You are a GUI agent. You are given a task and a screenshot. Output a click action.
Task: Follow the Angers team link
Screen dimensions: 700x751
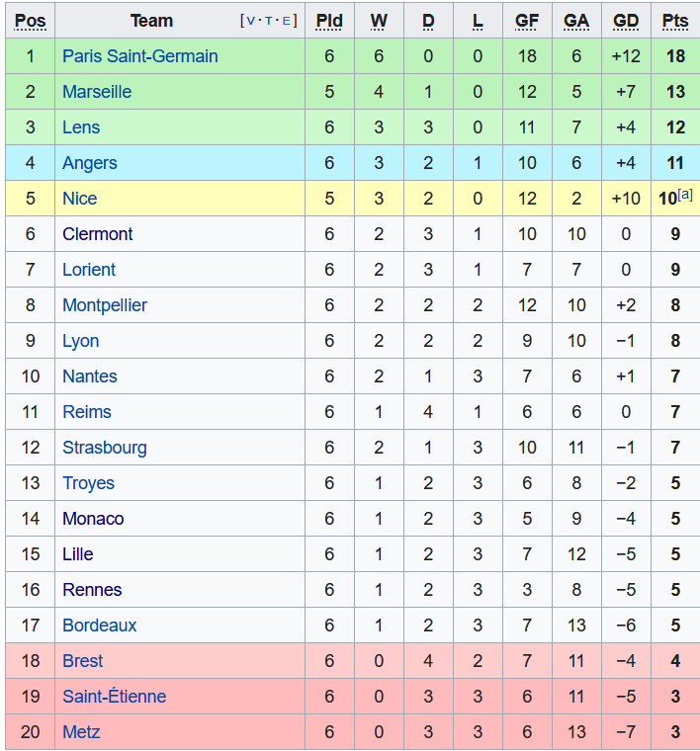tap(89, 163)
